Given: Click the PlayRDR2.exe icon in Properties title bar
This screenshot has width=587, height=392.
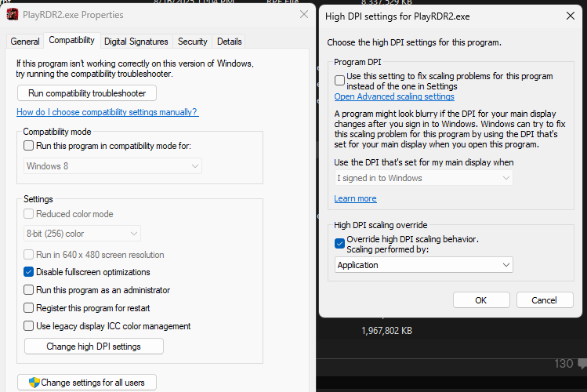Looking at the screenshot, I should click(x=13, y=15).
